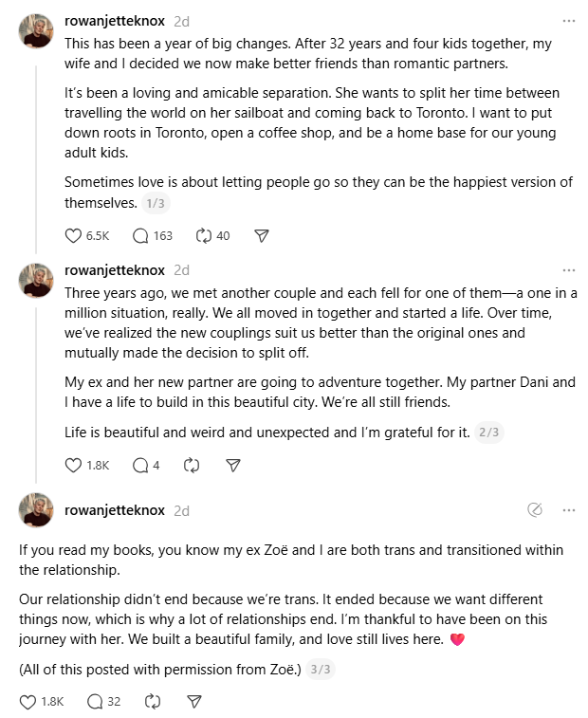This screenshot has width=588, height=718.
Task: Share the second post in the thread
Action: (x=233, y=465)
